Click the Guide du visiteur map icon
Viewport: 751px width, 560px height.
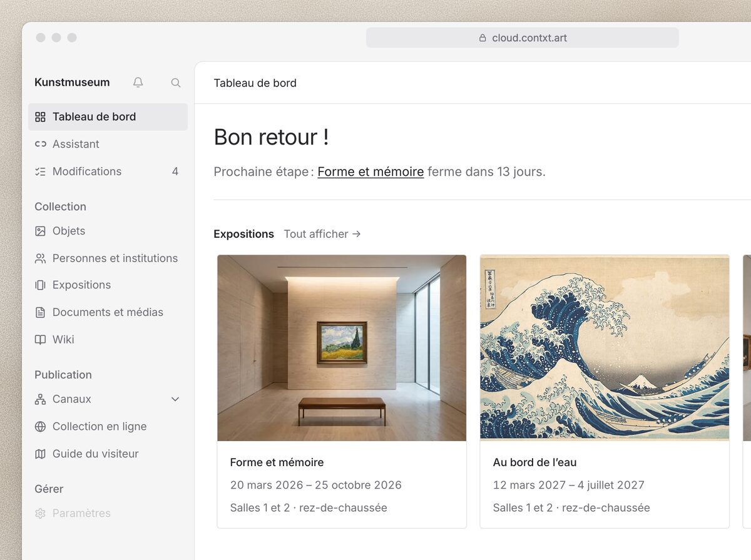point(40,454)
